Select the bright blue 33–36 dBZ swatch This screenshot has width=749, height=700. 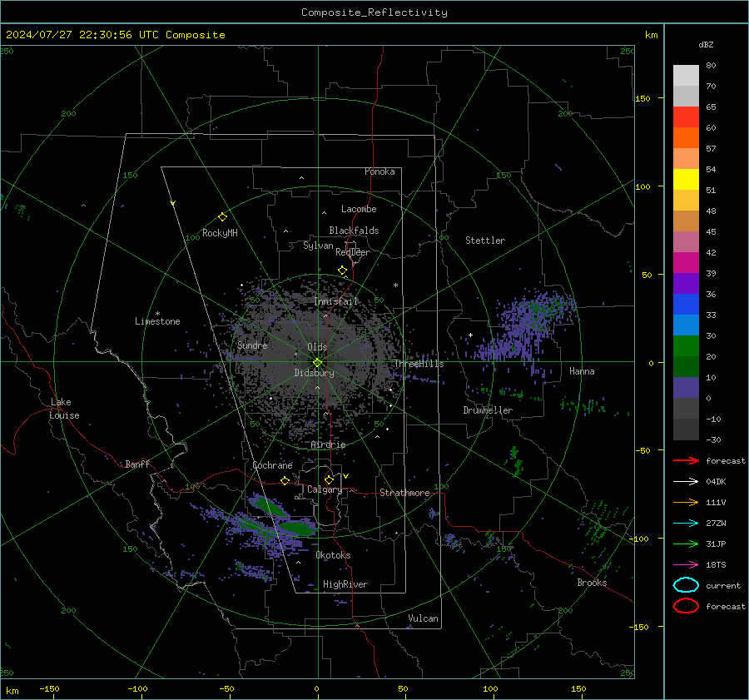pos(686,304)
